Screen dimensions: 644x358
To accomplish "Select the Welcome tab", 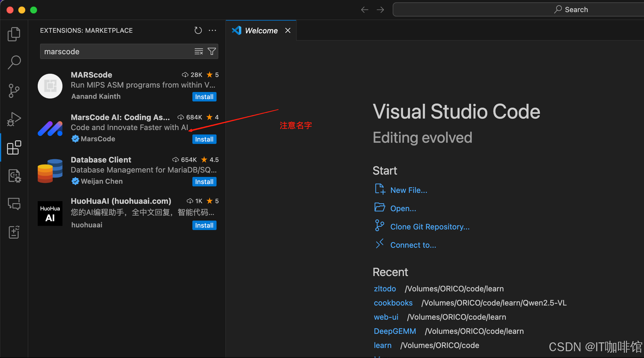I will [x=261, y=31].
